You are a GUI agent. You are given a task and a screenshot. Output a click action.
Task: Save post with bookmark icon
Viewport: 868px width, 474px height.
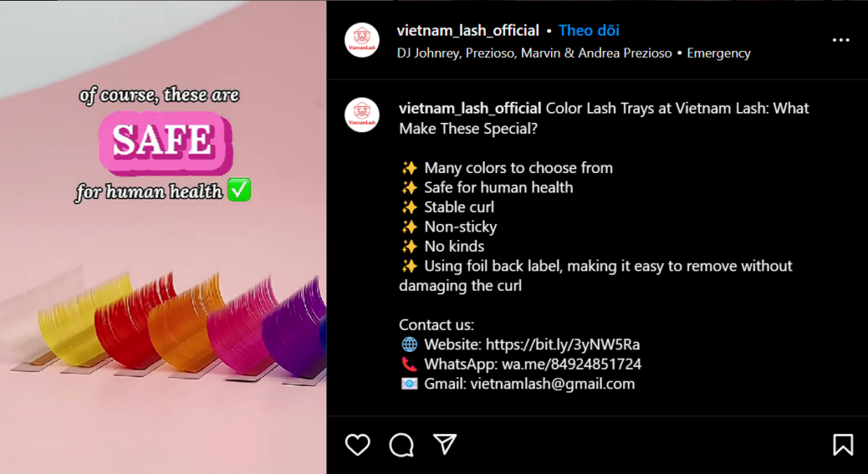point(843,444)
